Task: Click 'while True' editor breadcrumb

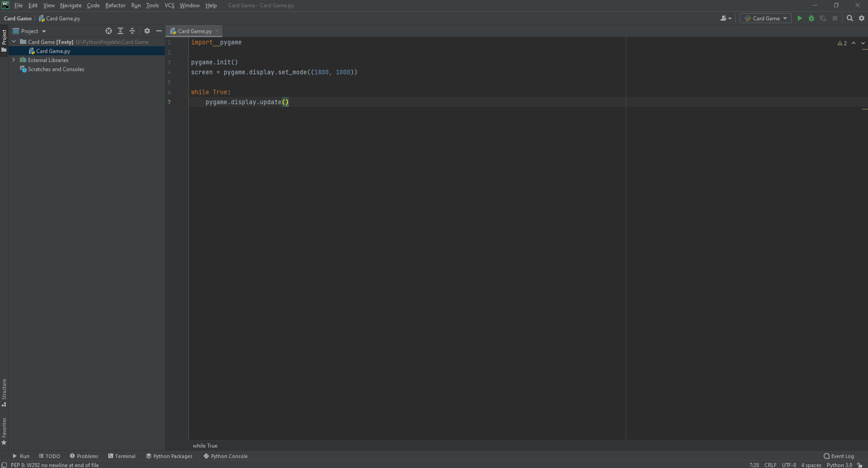Action: (x=205, y=446)
